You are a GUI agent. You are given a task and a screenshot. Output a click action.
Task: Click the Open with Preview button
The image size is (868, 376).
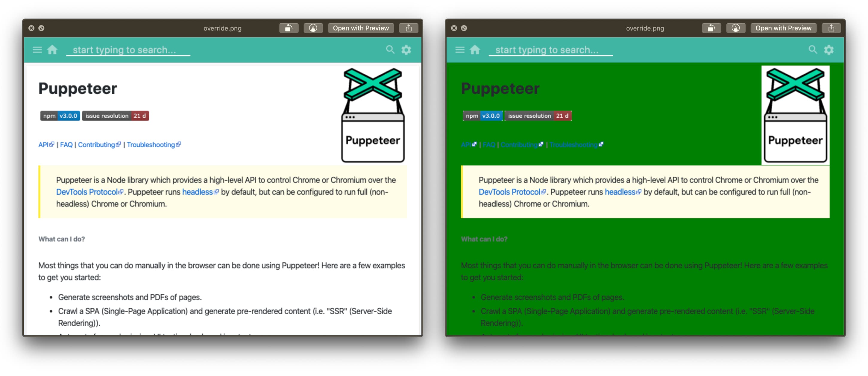[360, 27]
